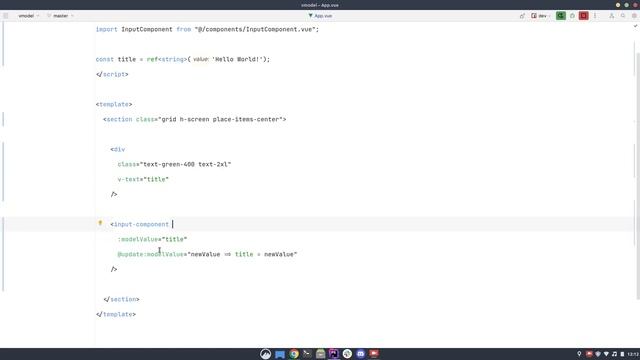Open the package archive app in taskbar
Image resolution: width=640 pixels, height=360 pixels.
[320, 354]
